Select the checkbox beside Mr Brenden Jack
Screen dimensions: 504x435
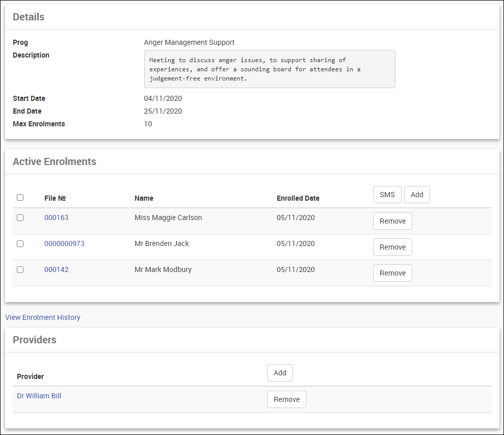point(20,243)
